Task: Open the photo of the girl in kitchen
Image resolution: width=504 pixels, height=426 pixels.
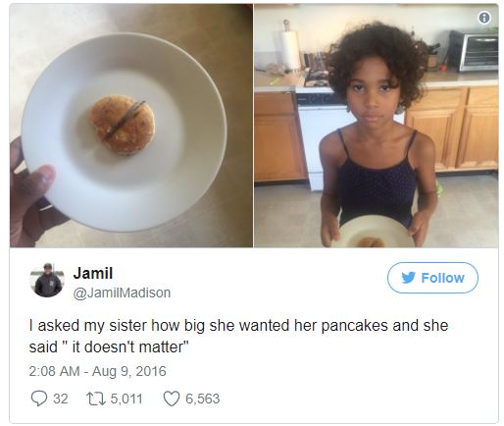Action: (377, 126)
